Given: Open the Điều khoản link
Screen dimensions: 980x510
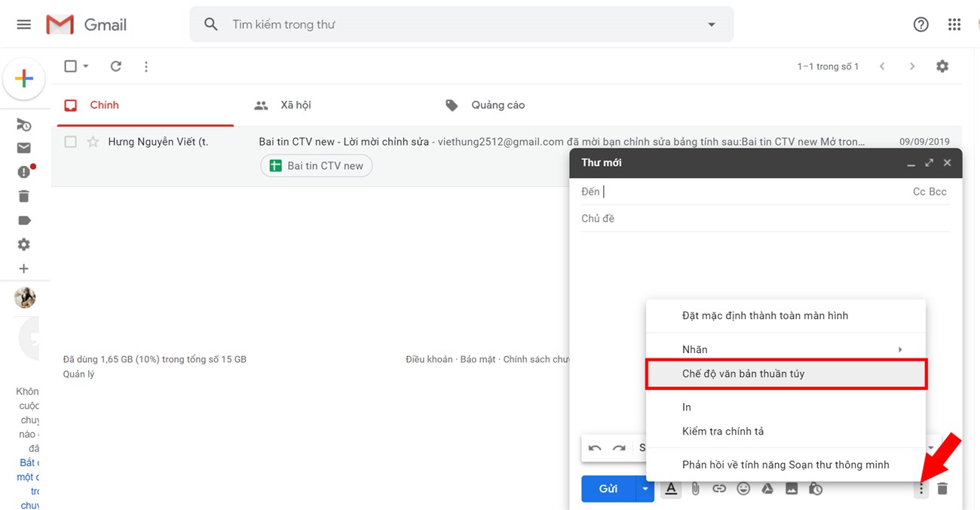Looking at the screenshot, I should pyautogui.click(x=429, y=359).
